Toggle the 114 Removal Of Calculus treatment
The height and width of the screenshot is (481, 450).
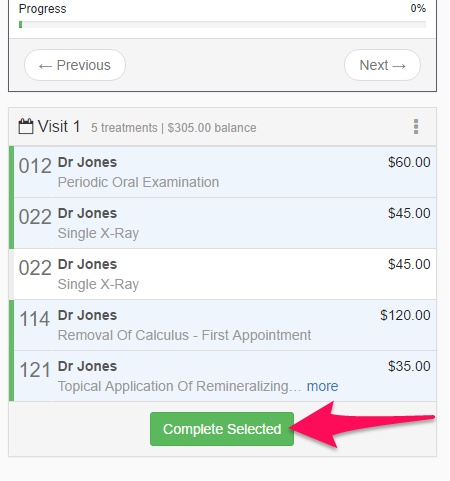point(223,325)
